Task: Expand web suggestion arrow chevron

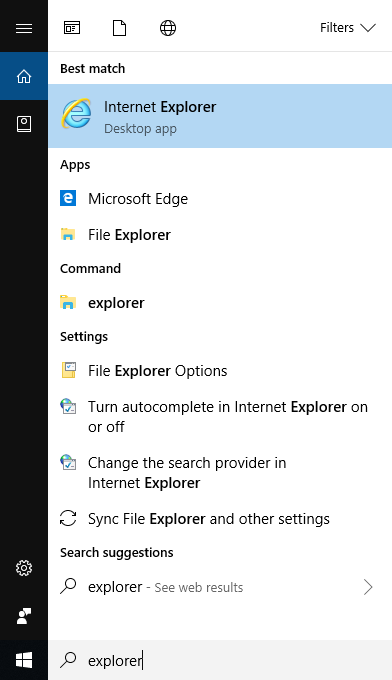Action: click(368, 587)
